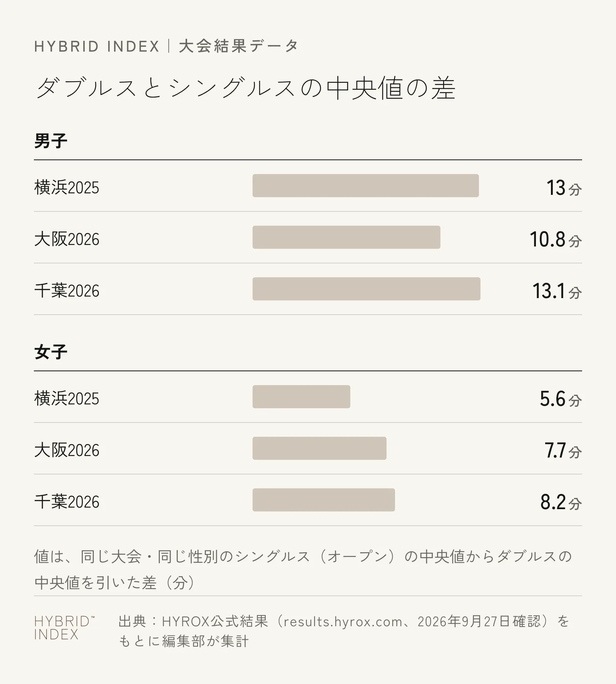Click the 8.2分 value label
The image size is (616, 684).
(x=561, y=502)
